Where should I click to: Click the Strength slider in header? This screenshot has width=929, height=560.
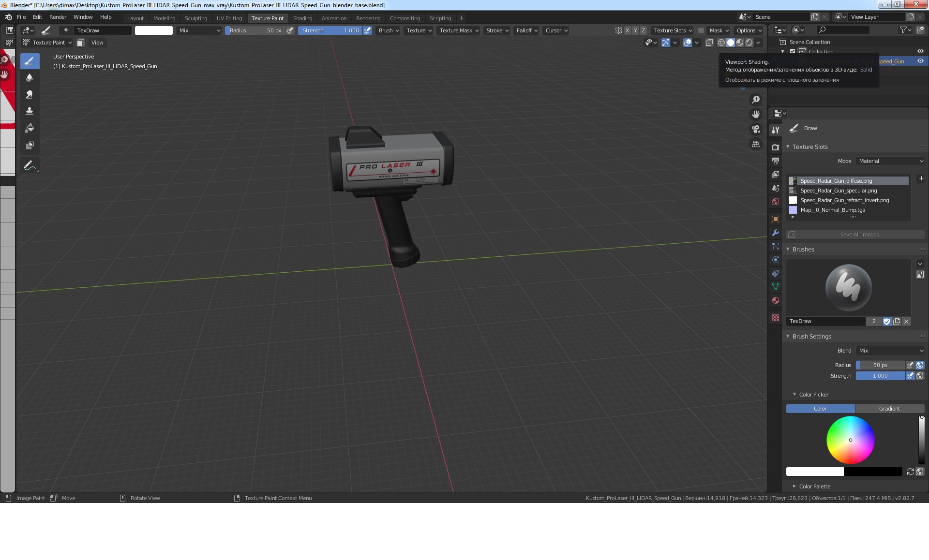click(x=330, y=30)
